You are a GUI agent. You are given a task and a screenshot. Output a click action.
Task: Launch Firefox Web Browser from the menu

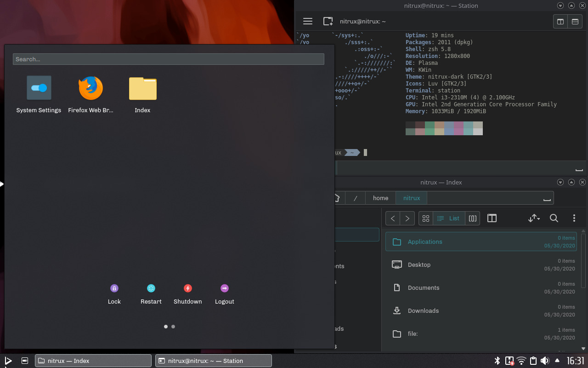coord(90,88)
